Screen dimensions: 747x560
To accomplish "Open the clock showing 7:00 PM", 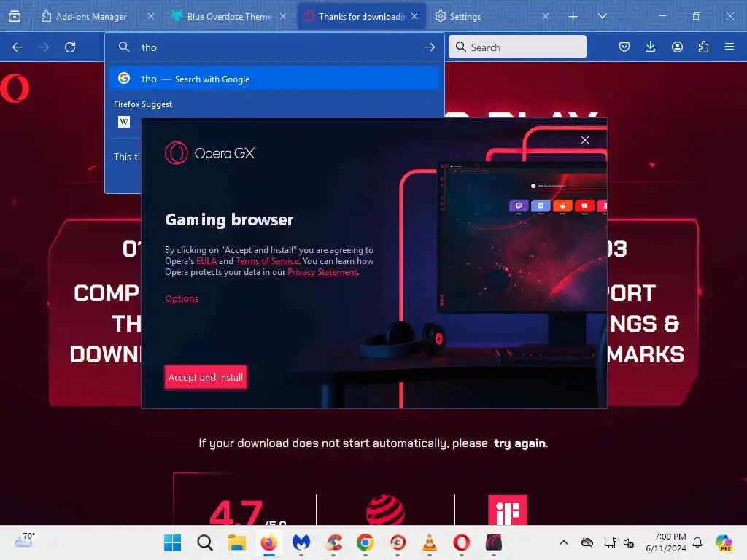I will pos(666,542).
